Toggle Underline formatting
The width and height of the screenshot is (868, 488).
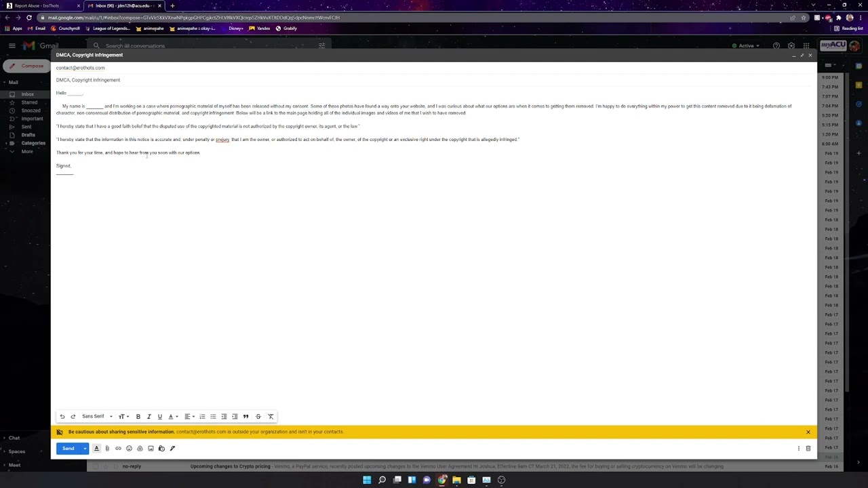coord(160,417)
